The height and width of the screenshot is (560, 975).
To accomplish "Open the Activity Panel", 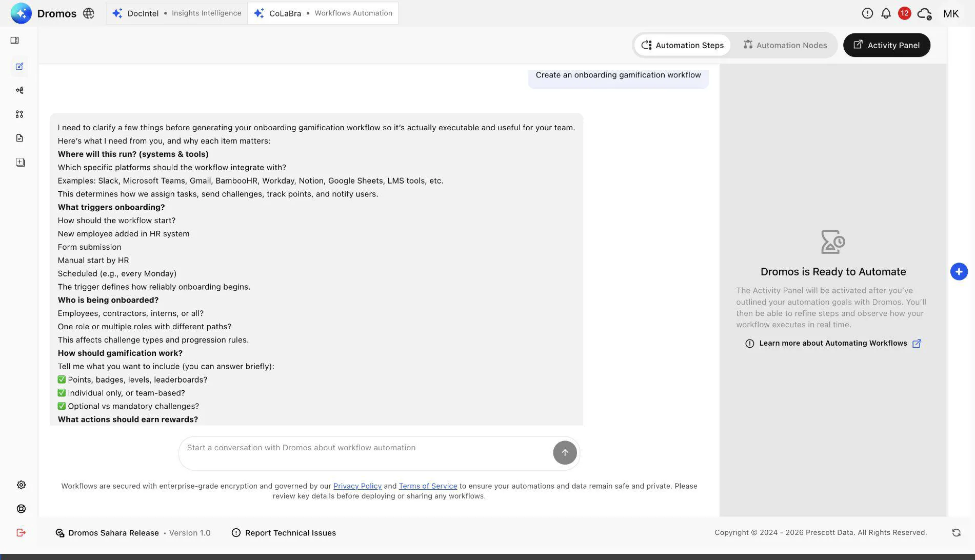I will click(x=886, y=45).
